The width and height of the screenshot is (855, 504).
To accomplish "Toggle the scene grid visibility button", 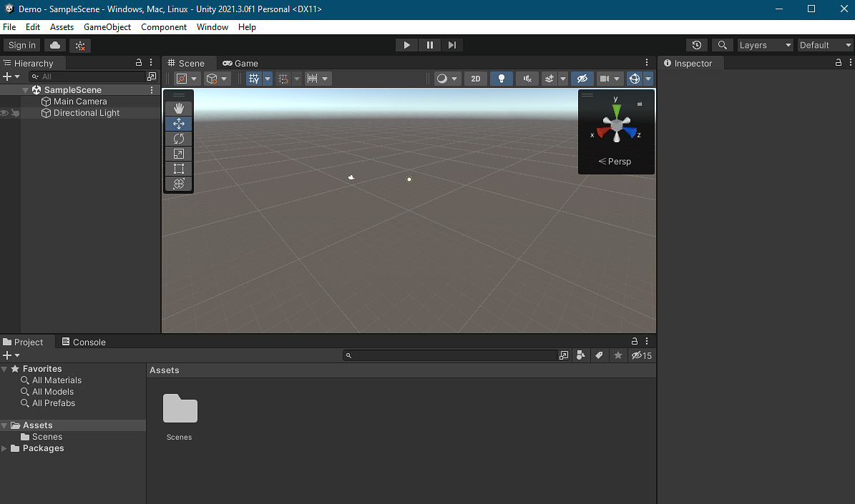I will pos(254,79).
